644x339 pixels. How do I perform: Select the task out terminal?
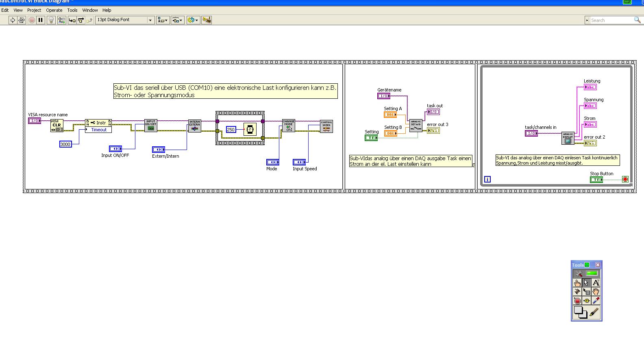pyautogui.click(x=433, y=112)
